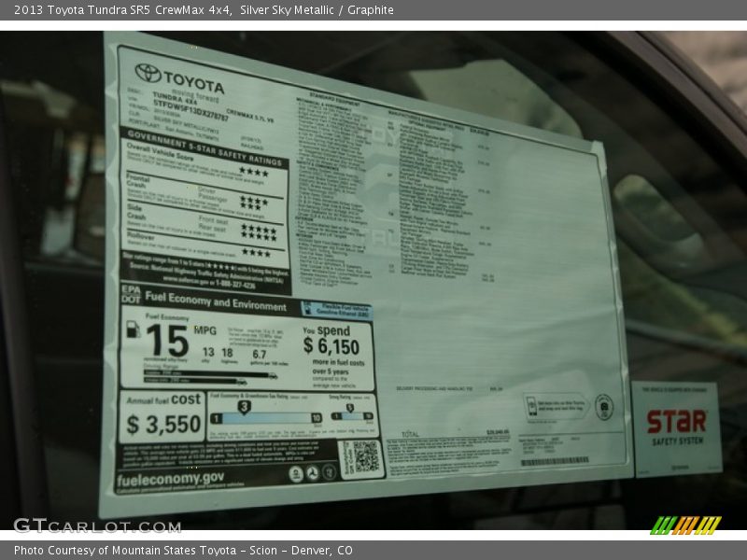Click the photo title caption at top
This screenshot has height=560, width=747.
[x=204, y=10]
